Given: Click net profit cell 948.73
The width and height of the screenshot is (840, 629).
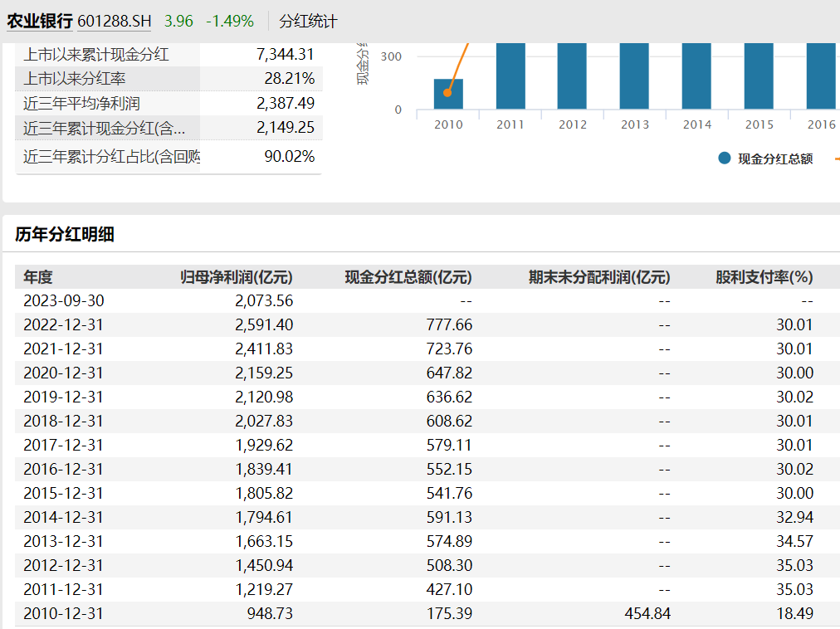Looking at the screenshot, I should coord(270,613).
